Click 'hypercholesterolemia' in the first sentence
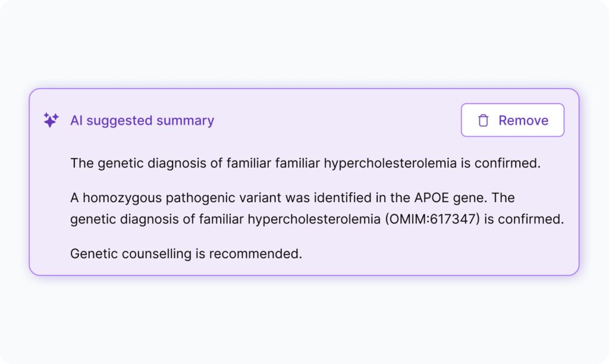Viewport: 609px width, 364px height. coord(391,163)
